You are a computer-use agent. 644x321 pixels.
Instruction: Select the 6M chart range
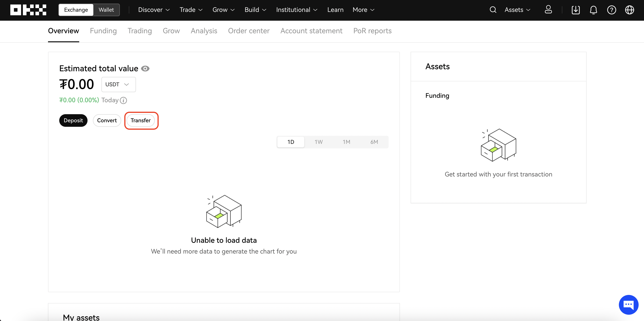(374, 142)
